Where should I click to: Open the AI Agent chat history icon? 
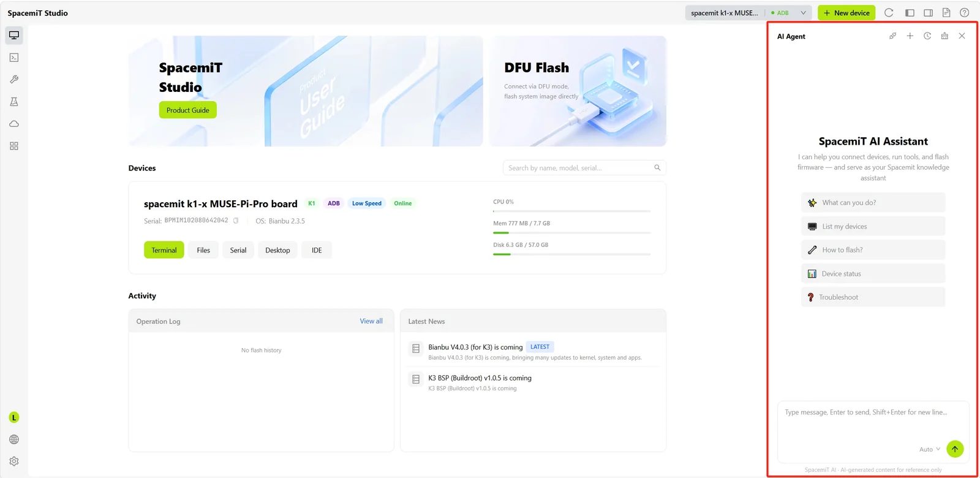[927, 36]
